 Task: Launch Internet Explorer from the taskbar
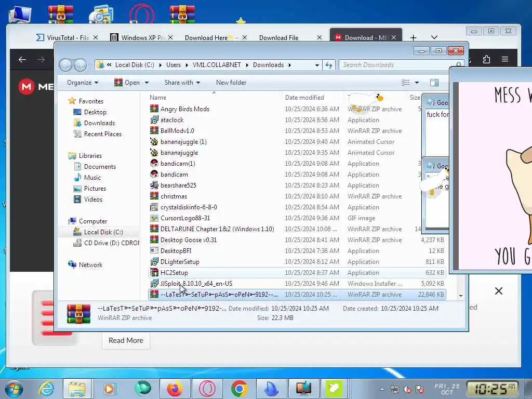pyautogui.click(x=46, y=389)
